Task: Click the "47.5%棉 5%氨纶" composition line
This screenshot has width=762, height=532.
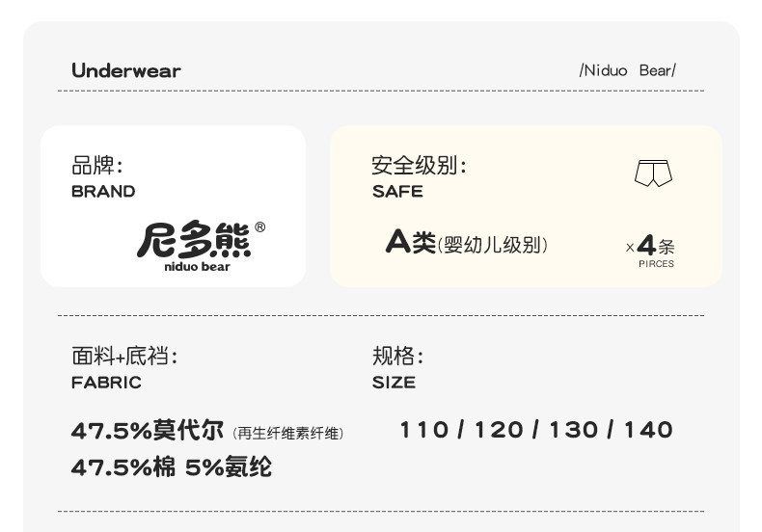Action: (172, 467)
